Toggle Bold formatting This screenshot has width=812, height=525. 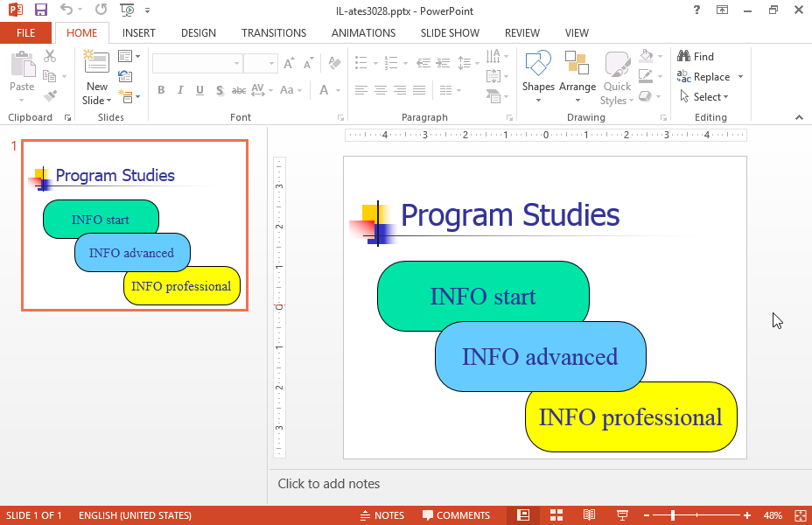pos(161,90)
